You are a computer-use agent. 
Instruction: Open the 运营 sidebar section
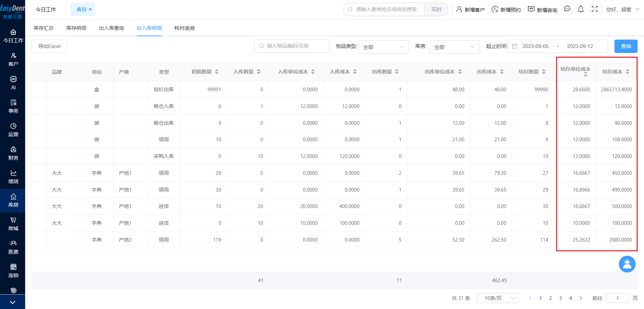(13, 130)
